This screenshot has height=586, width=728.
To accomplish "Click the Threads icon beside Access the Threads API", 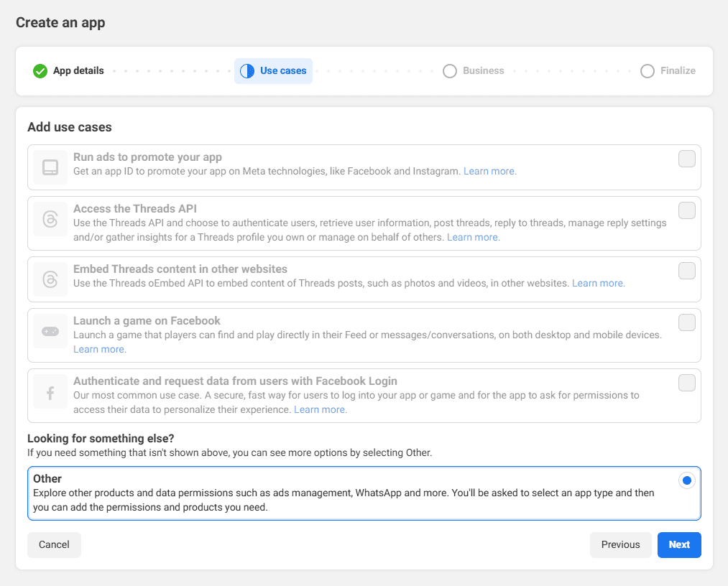I will [50, 219].
